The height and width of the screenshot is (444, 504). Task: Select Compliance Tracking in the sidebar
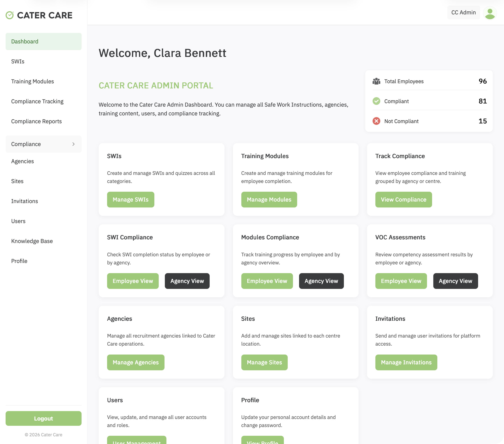coord(43,101)
